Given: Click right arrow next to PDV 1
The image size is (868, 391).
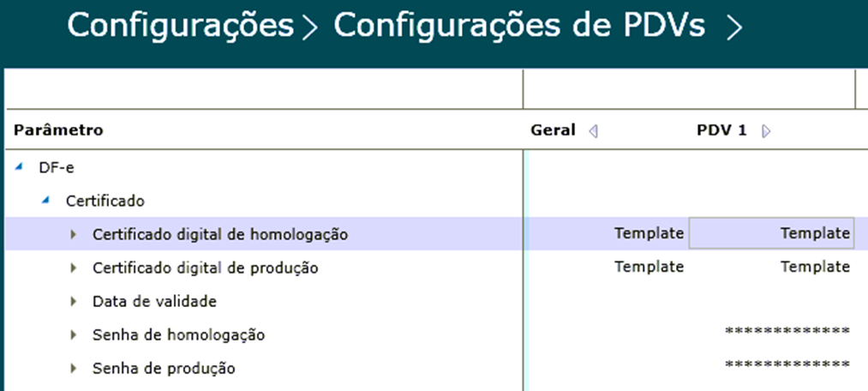Looking at the screenshot, I should pos(766,131).
